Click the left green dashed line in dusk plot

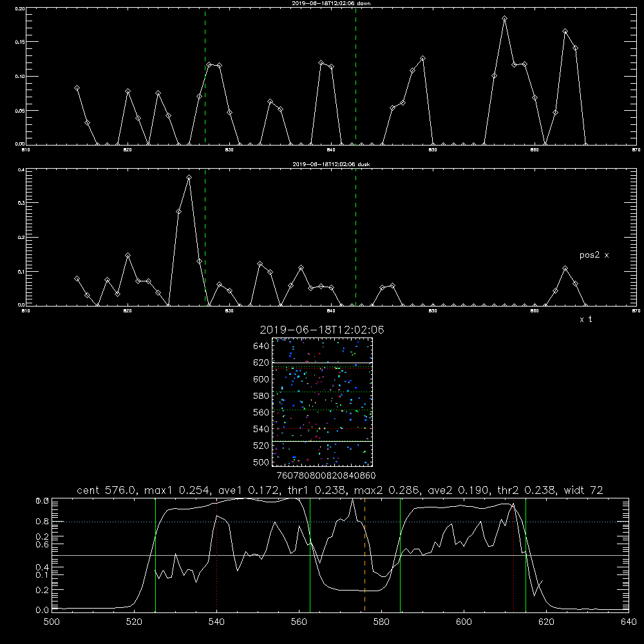pyautogui.click(x=205, y=238)
